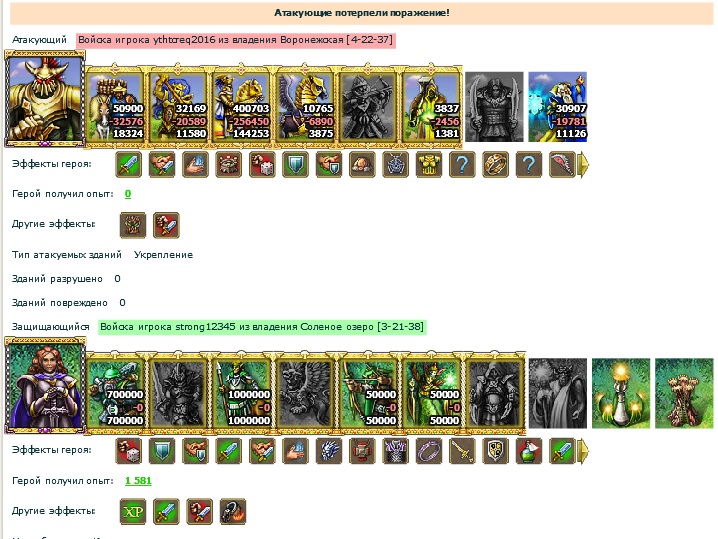718x539 pixels.
Task: Click attacker experience value 0
Action: [x=128, y=194]
